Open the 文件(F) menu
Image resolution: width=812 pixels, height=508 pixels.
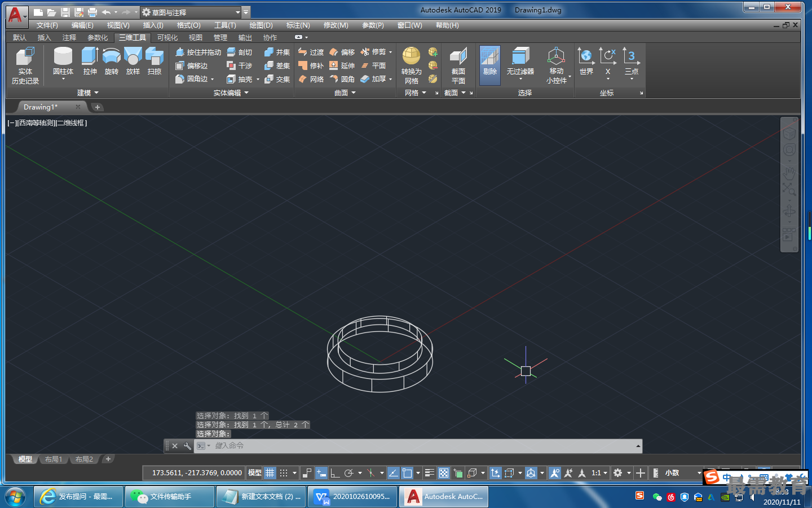coord(47,25)
